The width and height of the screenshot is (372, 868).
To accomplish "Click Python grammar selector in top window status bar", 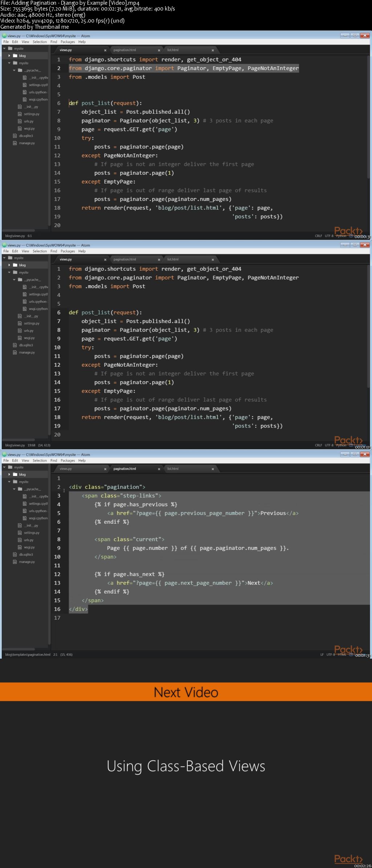I will 341,236.
